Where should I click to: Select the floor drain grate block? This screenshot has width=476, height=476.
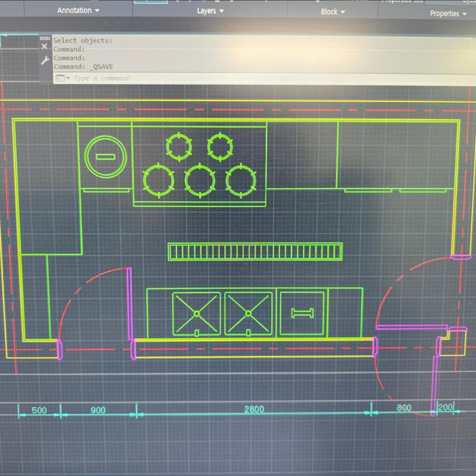coord(255,252)
